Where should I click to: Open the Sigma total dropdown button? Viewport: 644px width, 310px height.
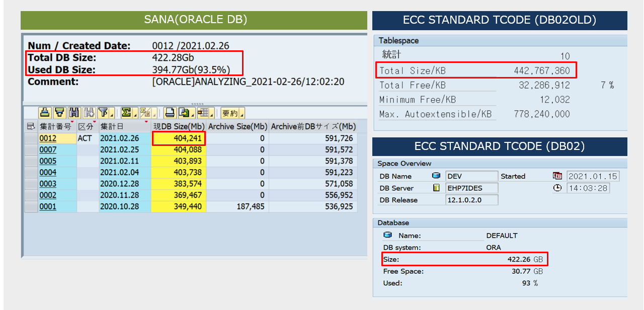(129, 112)
